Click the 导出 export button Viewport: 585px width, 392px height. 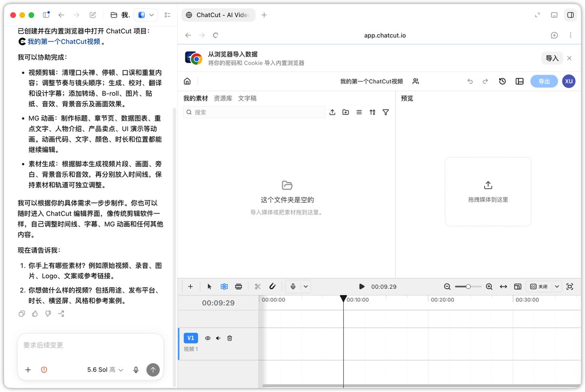[544, 81]
